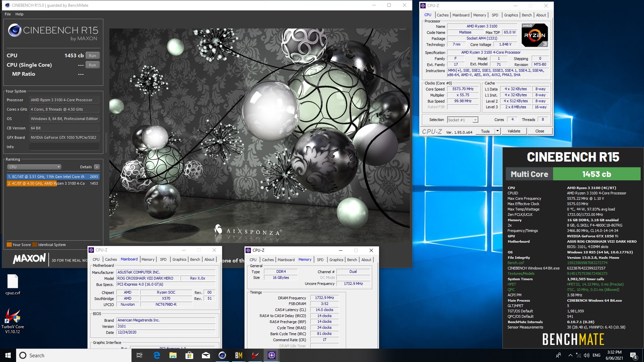The image size is (644, 362).
Task: Switch to SPD tab in top CPU-Z window
Action: point(495,15)
